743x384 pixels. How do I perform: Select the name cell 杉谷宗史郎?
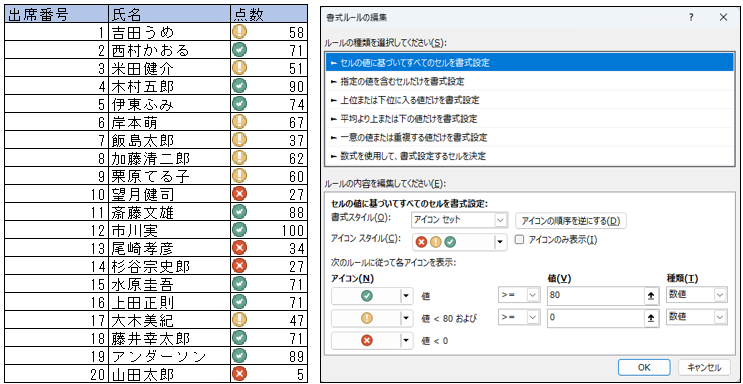point(170,266)
